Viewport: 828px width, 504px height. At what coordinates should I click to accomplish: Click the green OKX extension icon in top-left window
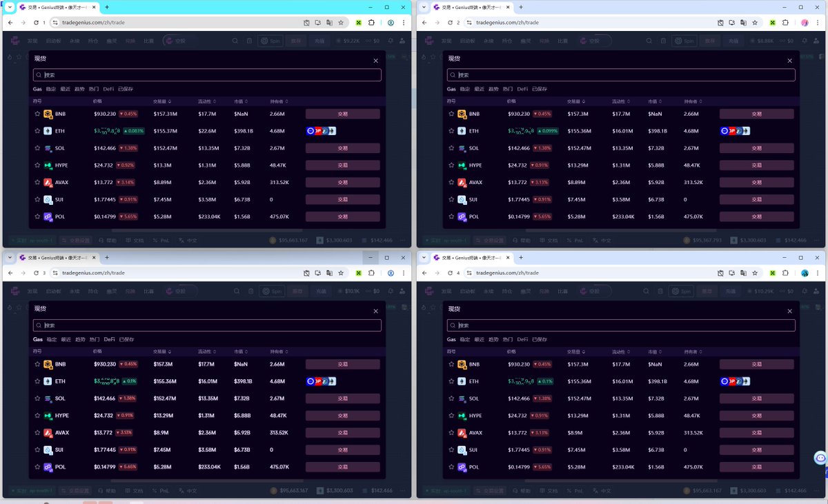pos(359,23)
